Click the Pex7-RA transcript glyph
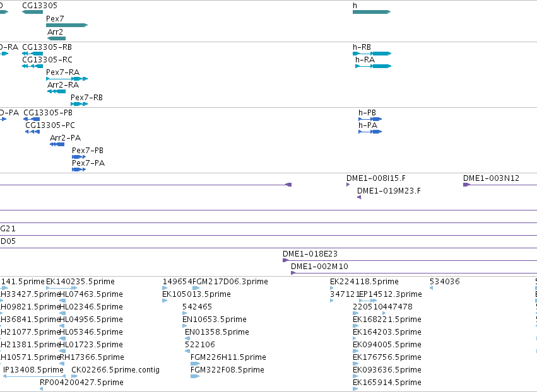Screen dimensions: 537x392 click(x=67, y=79)
